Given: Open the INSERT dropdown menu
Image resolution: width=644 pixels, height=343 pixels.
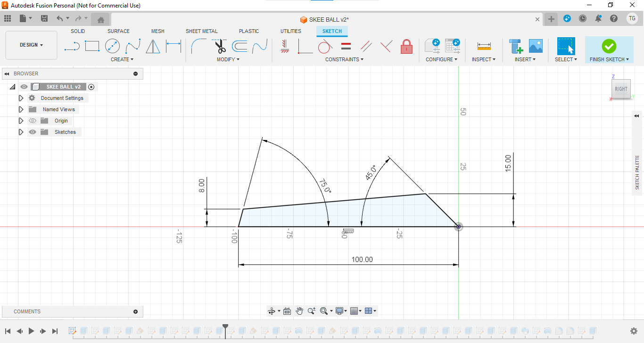Looking at the screenshot, I should 525,59.
